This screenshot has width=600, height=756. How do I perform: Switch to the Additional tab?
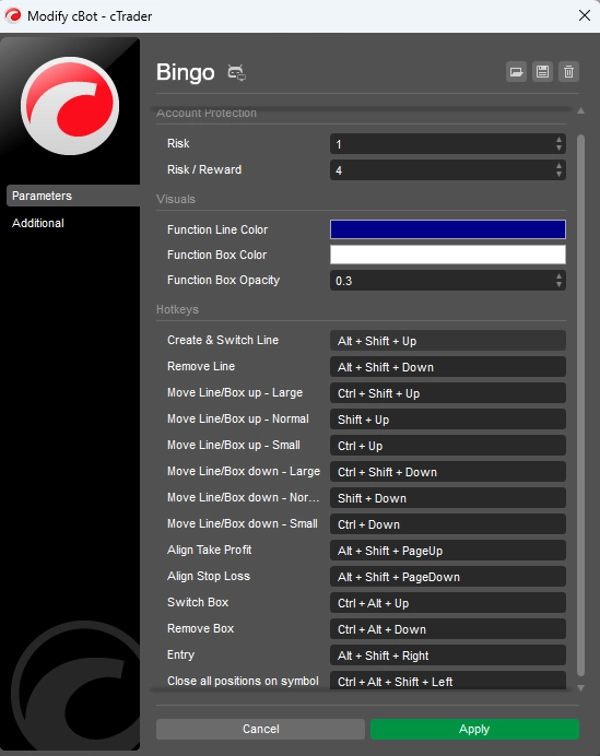click(38, 223)
